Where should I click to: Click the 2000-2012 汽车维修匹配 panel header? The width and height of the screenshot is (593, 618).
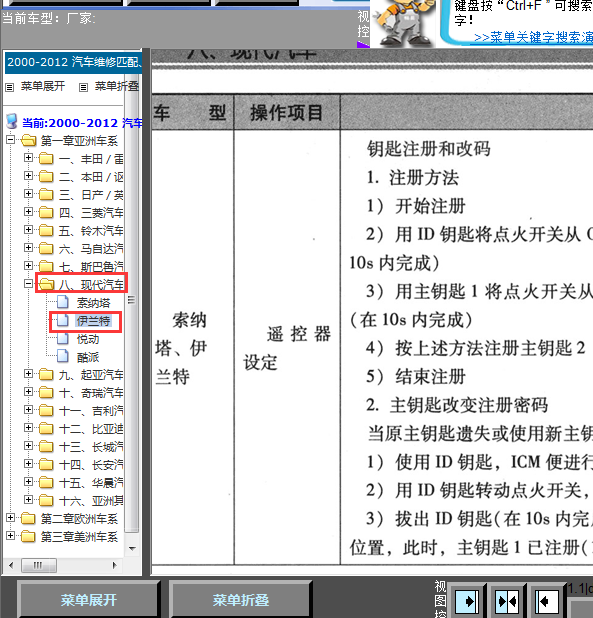pos(73,62)
